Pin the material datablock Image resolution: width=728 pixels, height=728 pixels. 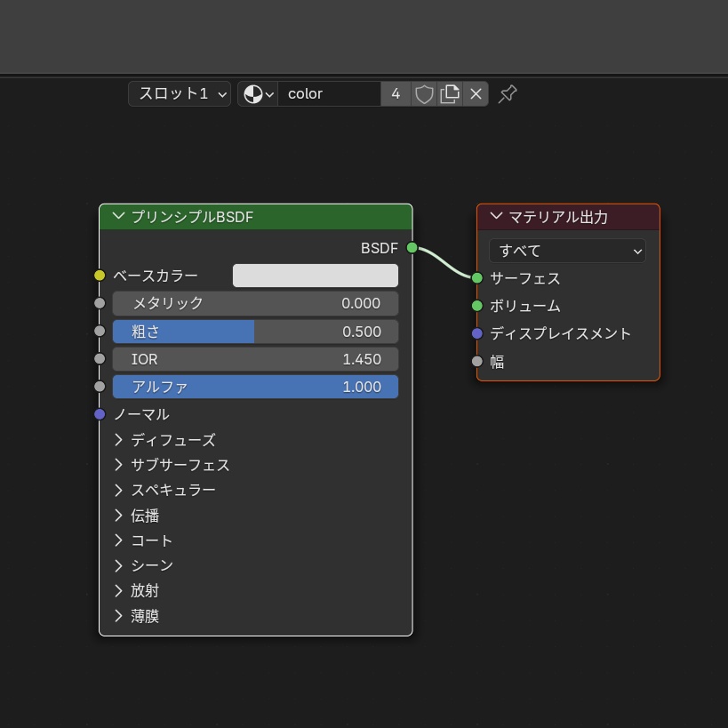click(507, 93)
